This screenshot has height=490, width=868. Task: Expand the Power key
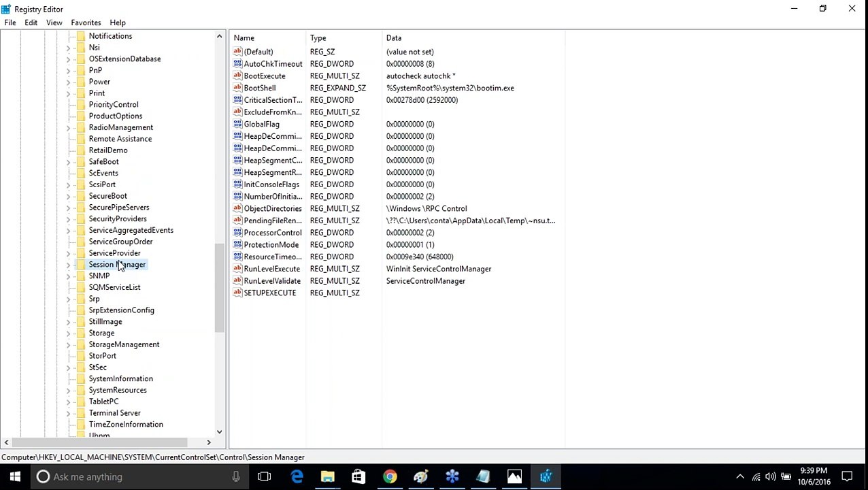(x=69, y=82)
